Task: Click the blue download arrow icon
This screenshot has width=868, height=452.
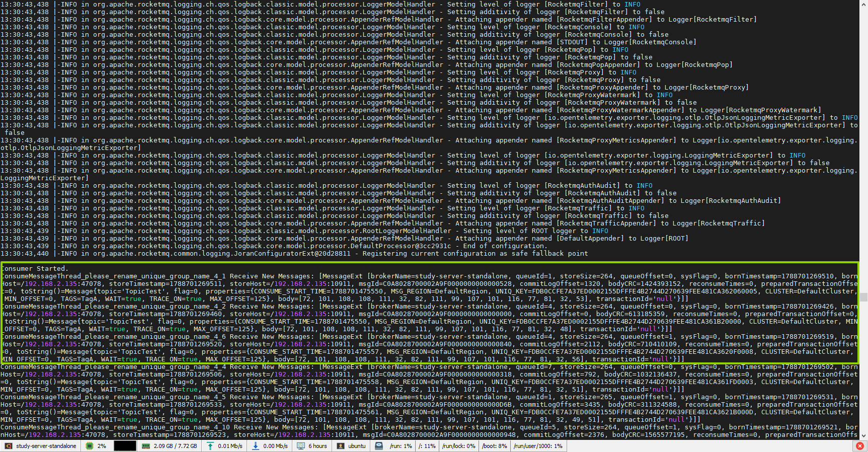Action: pyautogui.click(x=256, y=446)
